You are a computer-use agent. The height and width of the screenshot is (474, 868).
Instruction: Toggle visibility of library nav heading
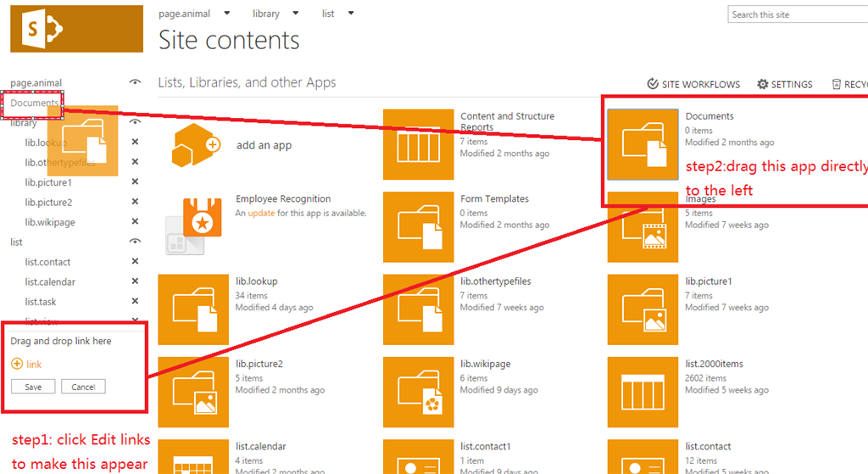coord(135,122)
